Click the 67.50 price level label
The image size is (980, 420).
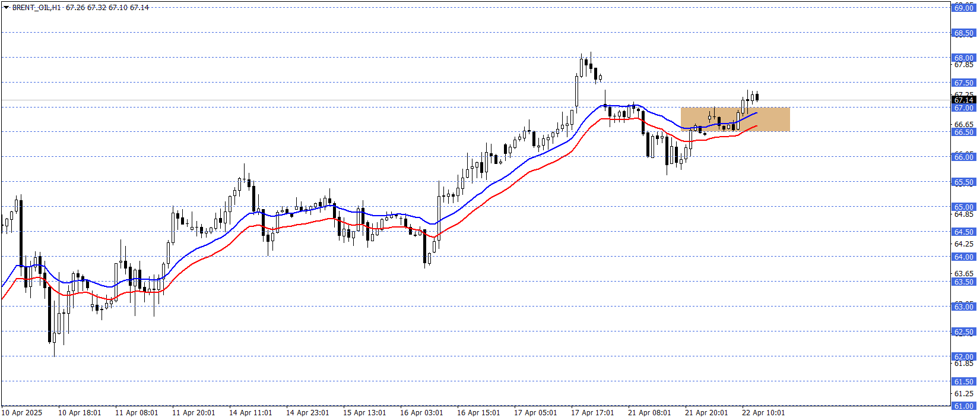coord(964,83)
